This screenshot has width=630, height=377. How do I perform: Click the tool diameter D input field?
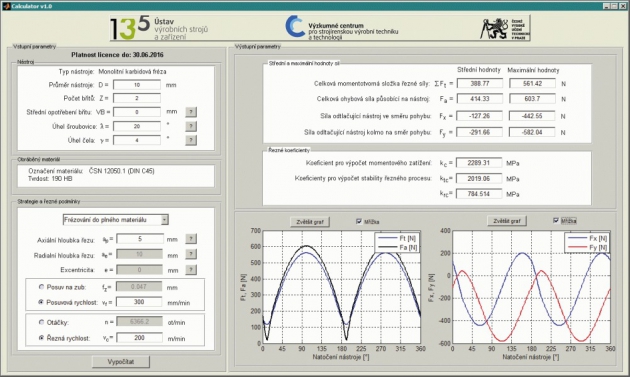[x=137, y=85]
